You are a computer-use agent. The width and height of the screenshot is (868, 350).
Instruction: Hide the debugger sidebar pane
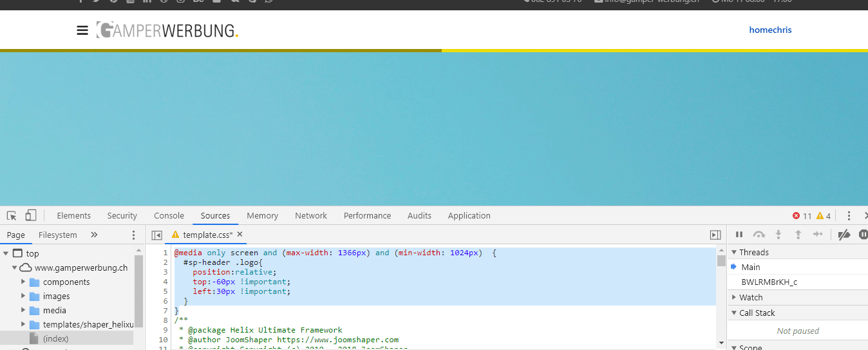point(715,235)
